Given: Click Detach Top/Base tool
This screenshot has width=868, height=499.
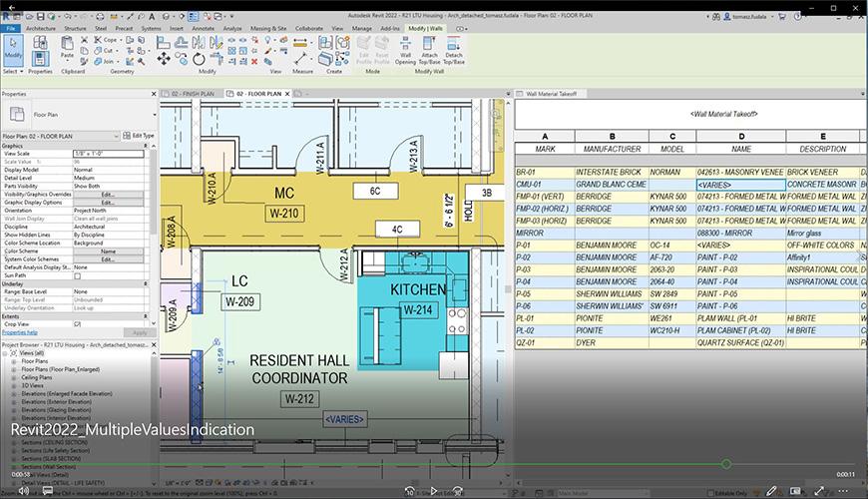Looking at the screenshot, I should click(x=454, y=50).
